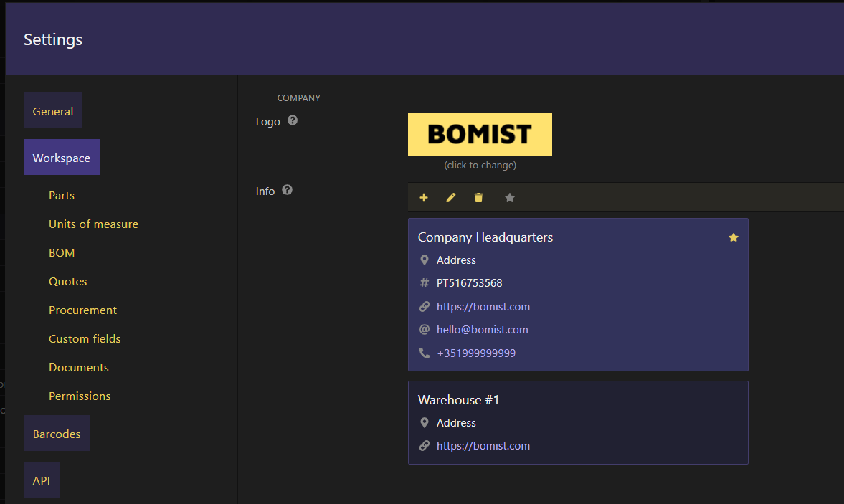Image resolution: width=844 pixels, height=504 pixels.
Task: Open the Barcodes settings section
Action: tap(57, 434)
